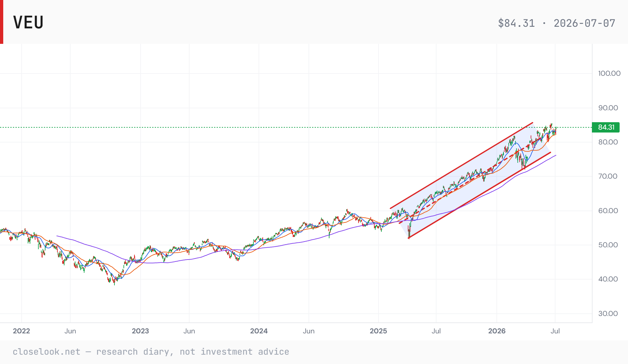
Task: Click the VEU ticker title
Action: click(x=28, y=23)
